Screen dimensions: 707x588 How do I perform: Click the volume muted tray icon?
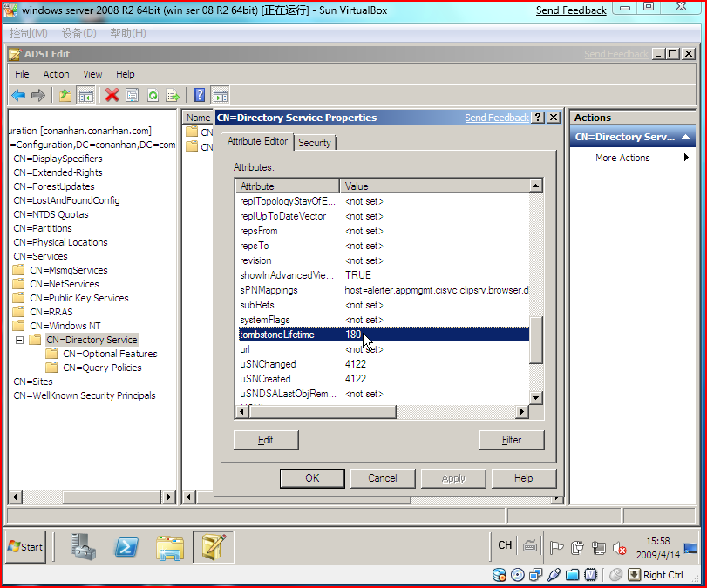click(x=620, y=548)
